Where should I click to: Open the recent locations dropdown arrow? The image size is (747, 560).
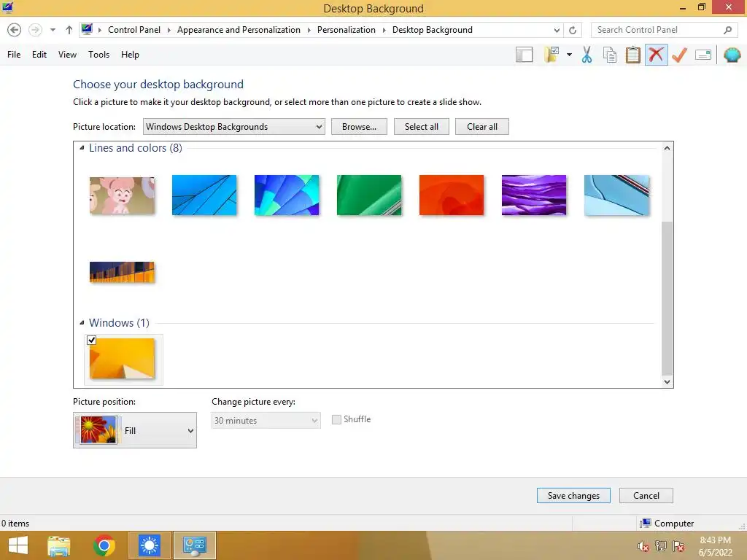point(53,30)
